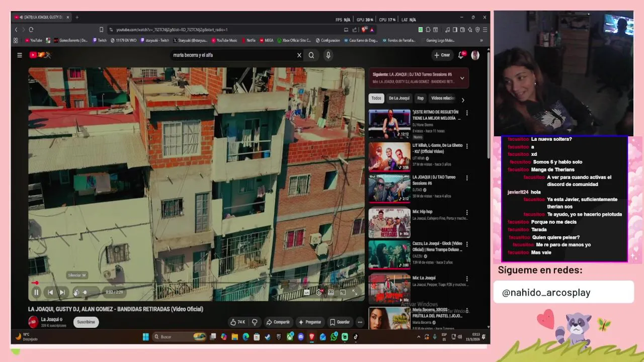Open the MEGA bookmark

click(267, 40)
